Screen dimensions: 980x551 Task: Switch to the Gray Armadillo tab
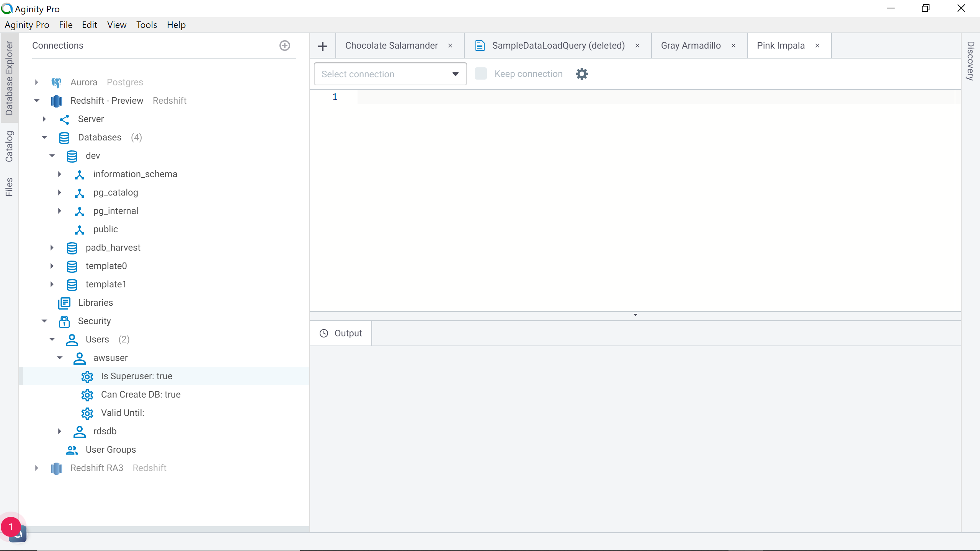pos(690,46)
